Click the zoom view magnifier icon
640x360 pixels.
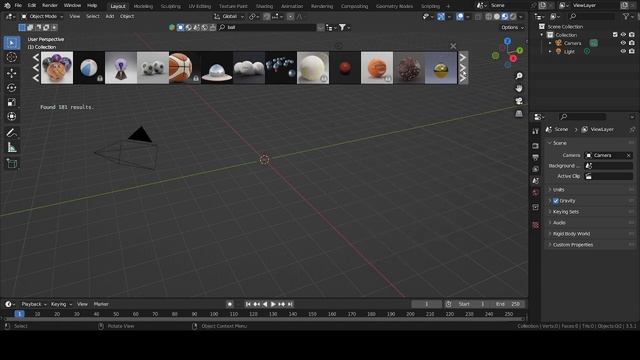coord(519,76)
